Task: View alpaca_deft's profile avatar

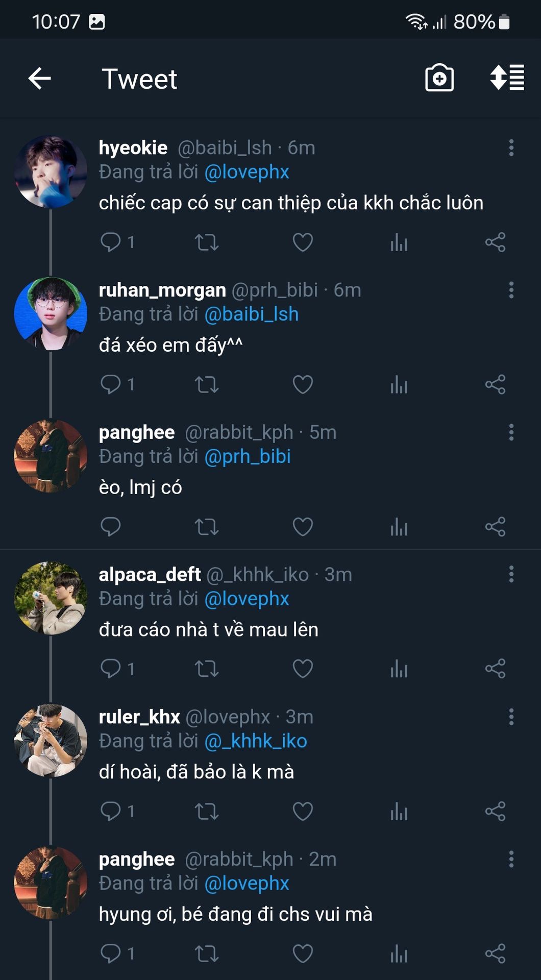Action: pyautogui.click(x=51, y=598)
